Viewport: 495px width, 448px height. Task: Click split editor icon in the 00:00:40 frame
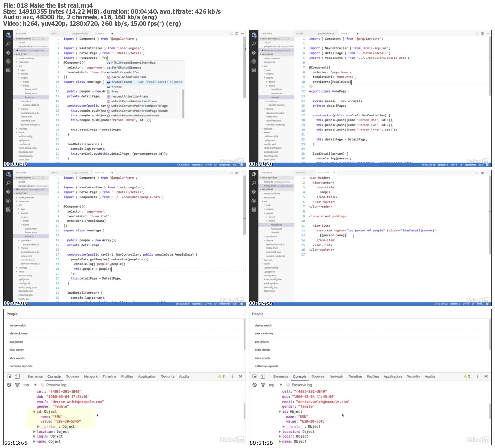[x=237, y=33]
